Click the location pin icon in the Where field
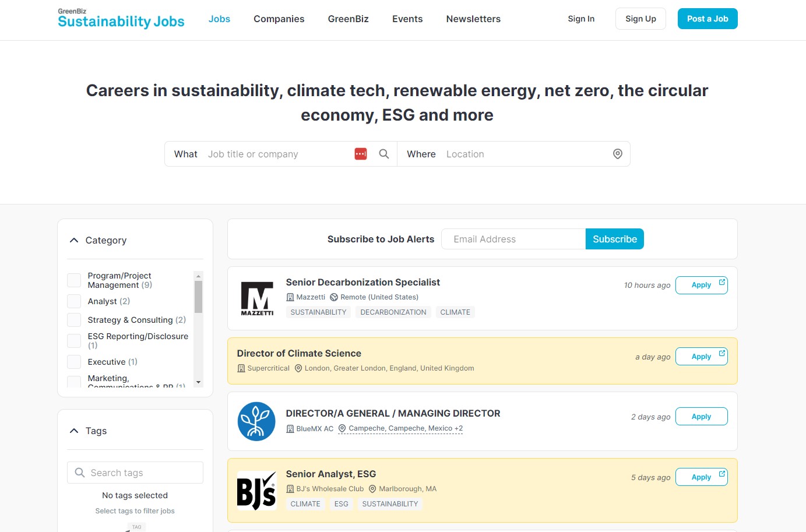This screenshot has width=806, height=532. click(x=618, y=154)
